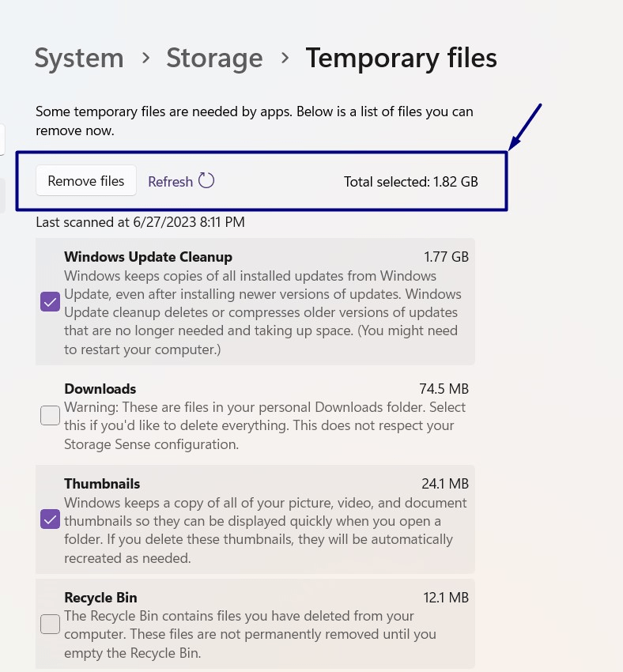Image resolution: width=623 pixels, height=672 pixels.
Task: Click chevron between System and Storage
Action: 145,58
